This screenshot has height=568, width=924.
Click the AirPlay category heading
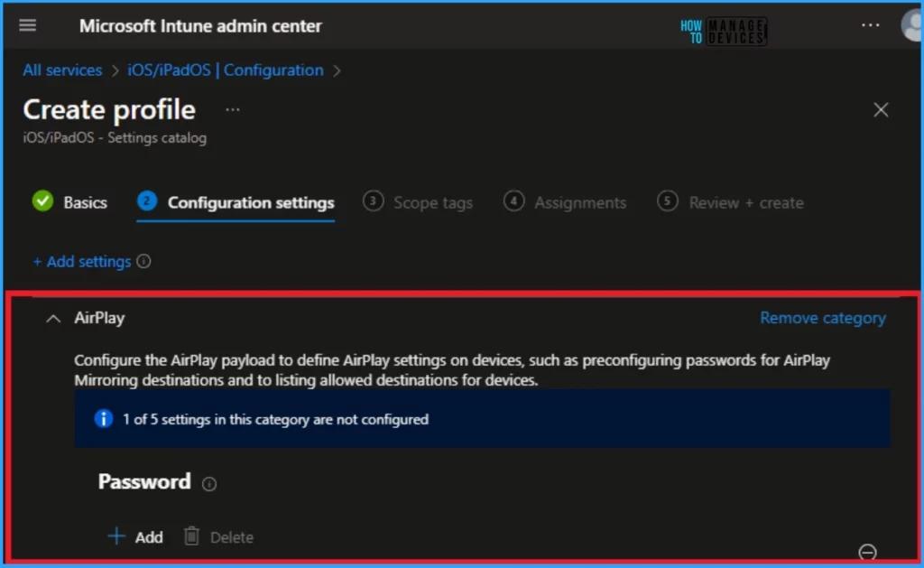click(x=99, y=318)
